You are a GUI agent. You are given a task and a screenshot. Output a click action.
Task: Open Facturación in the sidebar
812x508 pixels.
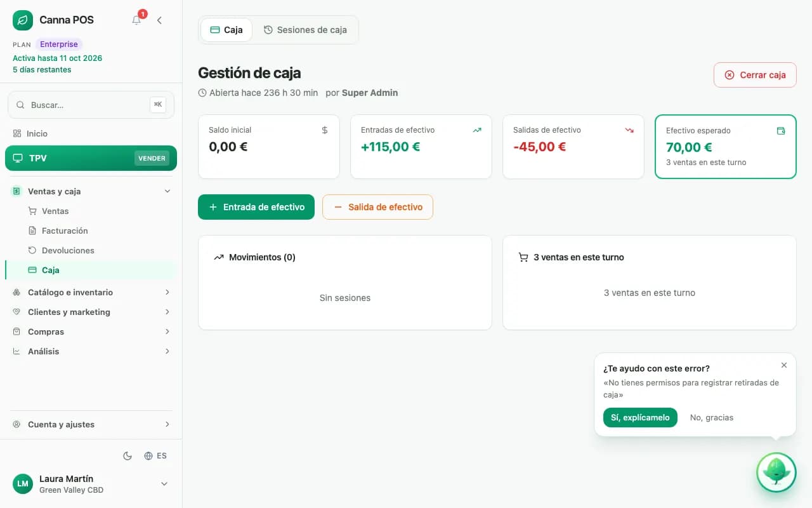click(x=101, y=231)
